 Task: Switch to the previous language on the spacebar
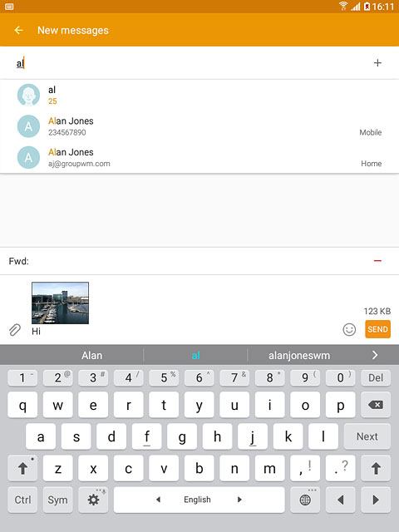(x=158, y=500)
